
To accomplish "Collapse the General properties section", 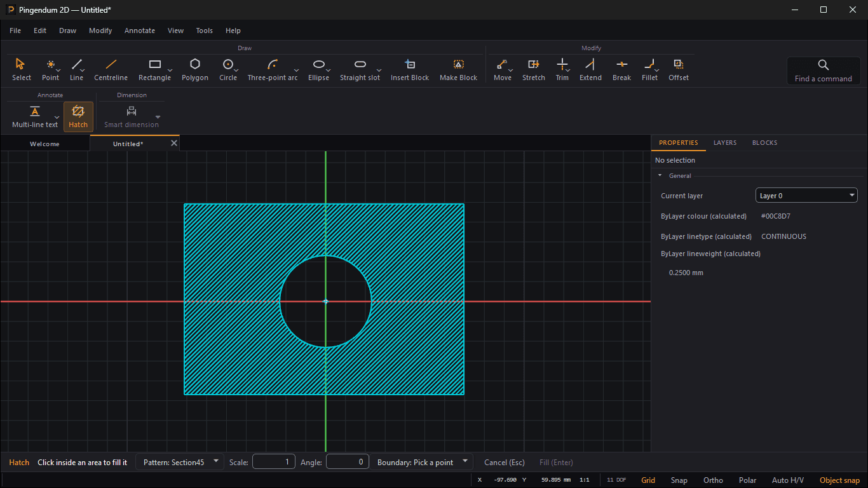I will (x=660, y=175).
